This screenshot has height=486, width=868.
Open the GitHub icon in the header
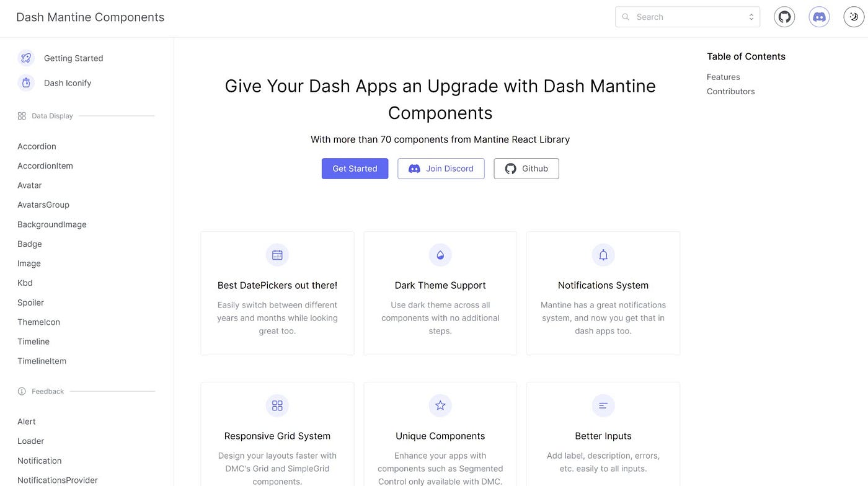click(784, 17)
